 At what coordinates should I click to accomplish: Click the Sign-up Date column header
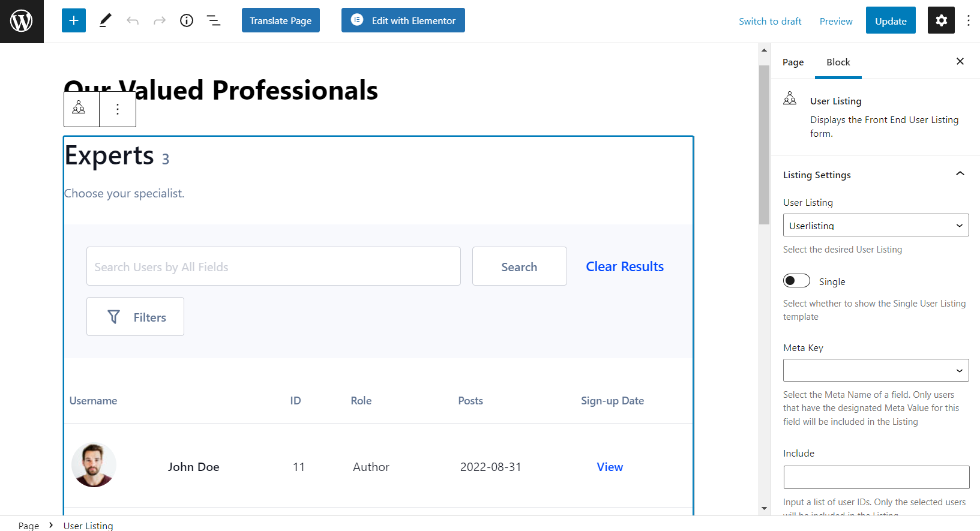tap(612, 401)
